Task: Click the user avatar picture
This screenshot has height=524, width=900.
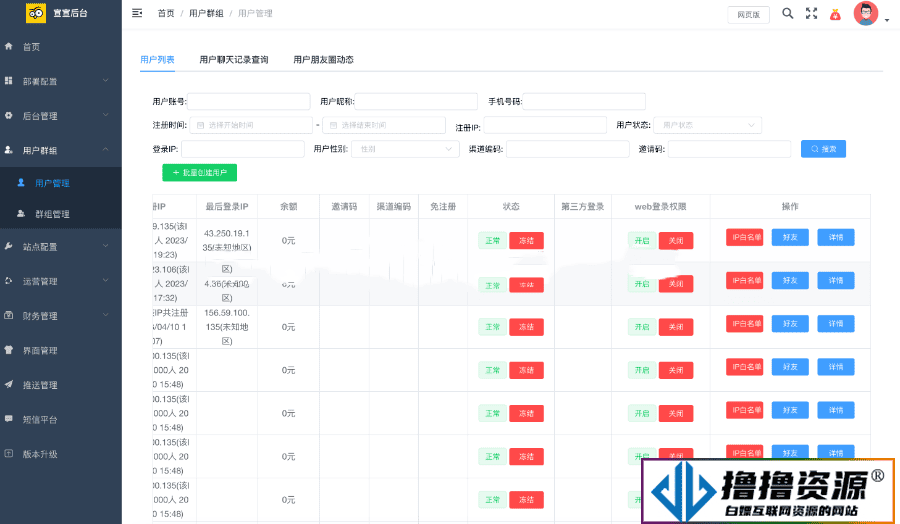Action: (866, 13)
